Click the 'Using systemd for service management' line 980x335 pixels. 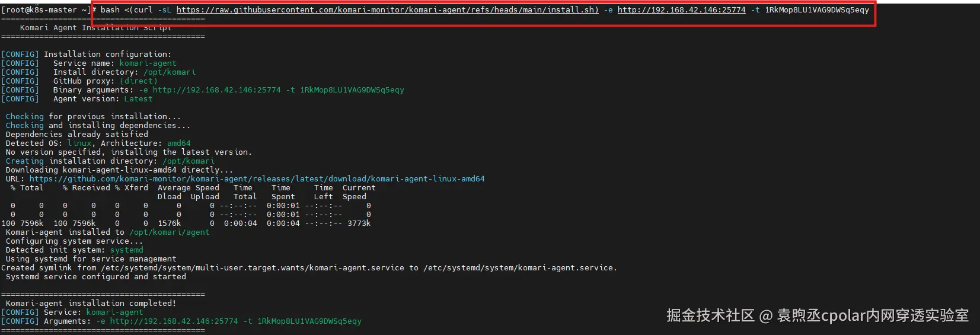(x=91, y=259)
